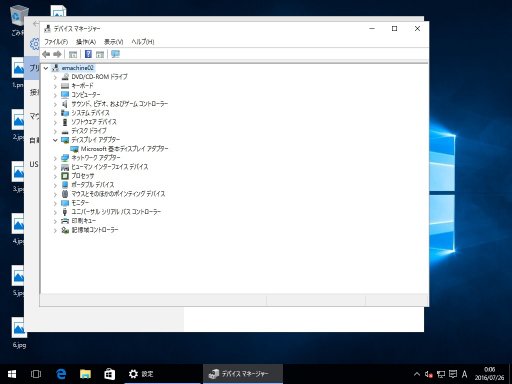
Task: Click the show/hide console tree toolbar icon
Action: [x=73, y=54]
